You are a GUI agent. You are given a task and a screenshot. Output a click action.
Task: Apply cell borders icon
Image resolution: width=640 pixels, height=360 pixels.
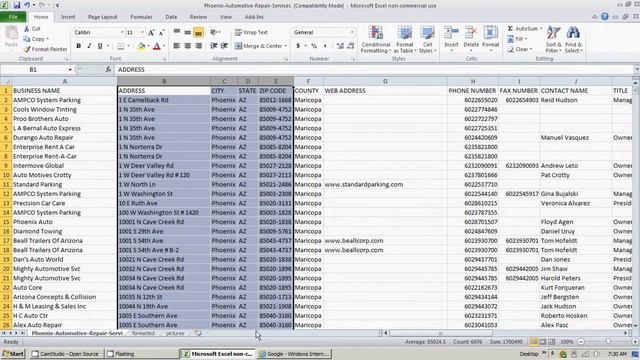[x=120, y=46]
